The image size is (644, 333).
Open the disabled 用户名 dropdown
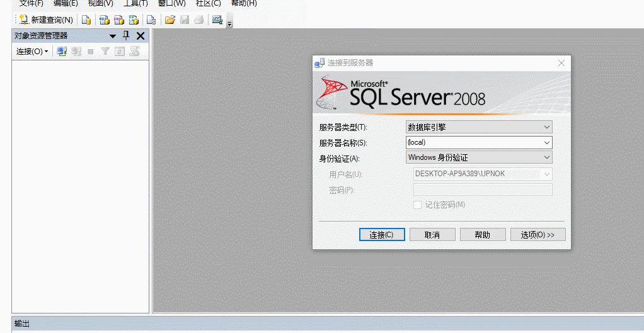click(x=547, y=174)
